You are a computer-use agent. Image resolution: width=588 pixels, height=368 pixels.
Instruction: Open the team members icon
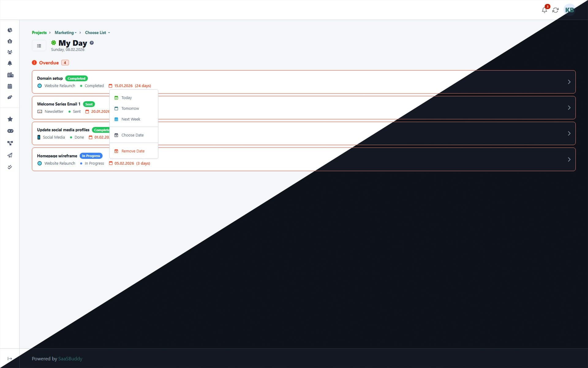point(10,52)
